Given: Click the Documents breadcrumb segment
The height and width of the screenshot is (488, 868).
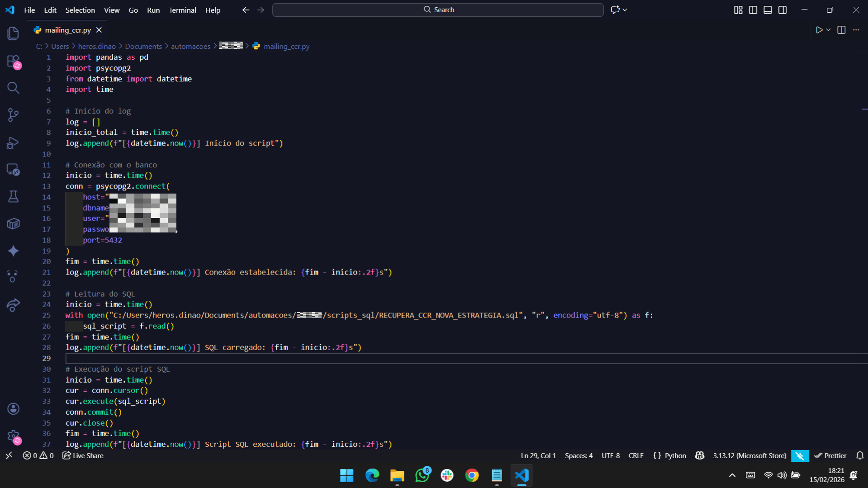Looking at the screenshot, I should (x=143, y=46).
